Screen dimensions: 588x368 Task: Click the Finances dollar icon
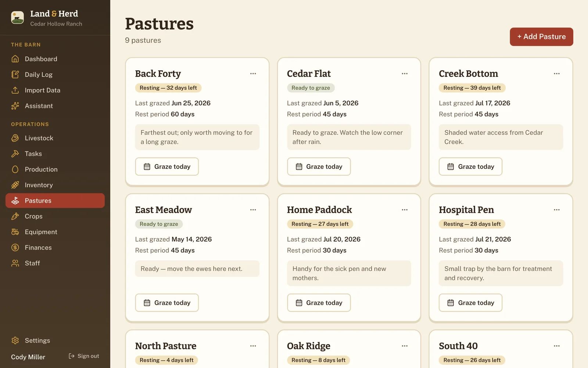point(15,247)
